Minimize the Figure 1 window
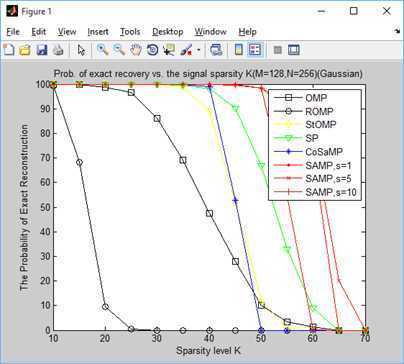The width and height of the screenshot is (404, 364). [x=321, y=11]
